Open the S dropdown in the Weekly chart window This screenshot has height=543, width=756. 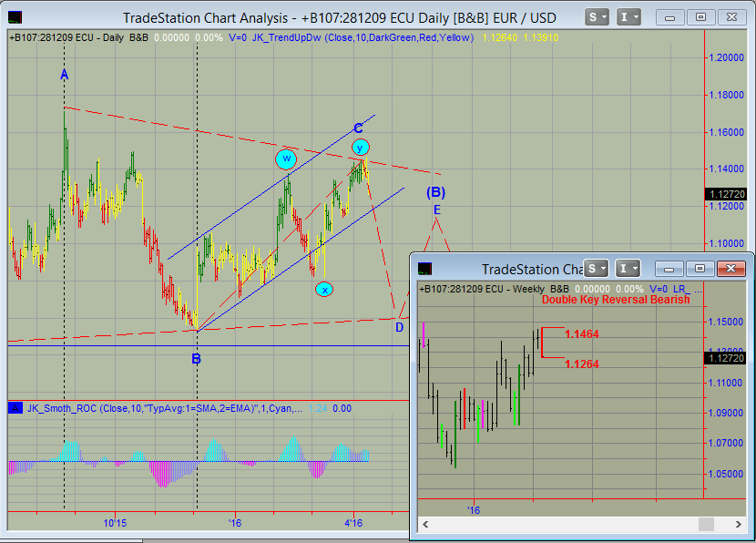tap(597, 269)
